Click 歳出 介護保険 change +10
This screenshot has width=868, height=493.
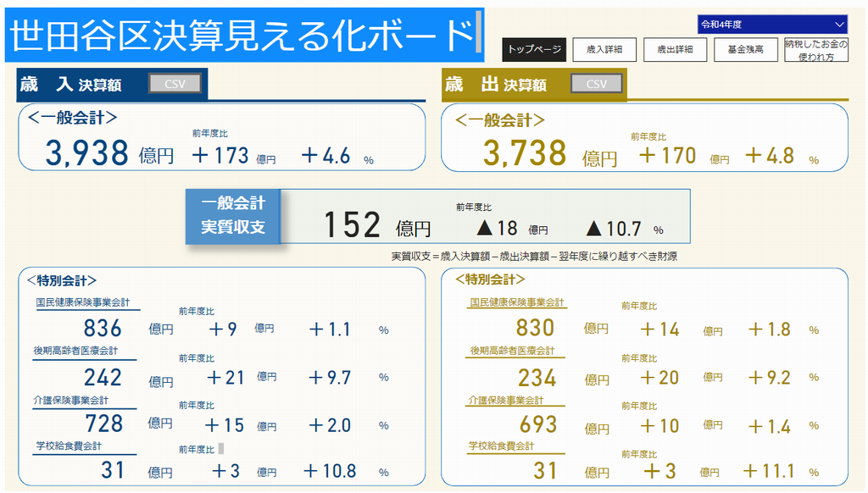coord(659,425)
